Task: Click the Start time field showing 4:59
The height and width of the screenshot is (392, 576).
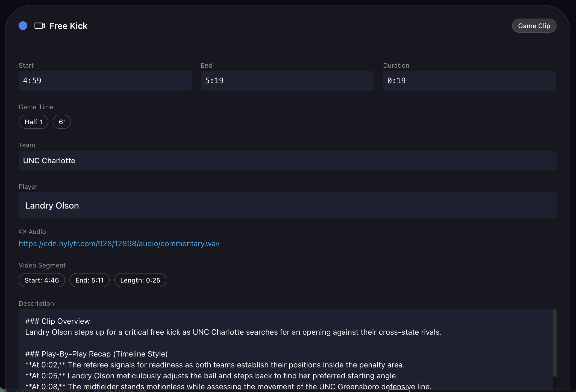Action: click(105, 81)
